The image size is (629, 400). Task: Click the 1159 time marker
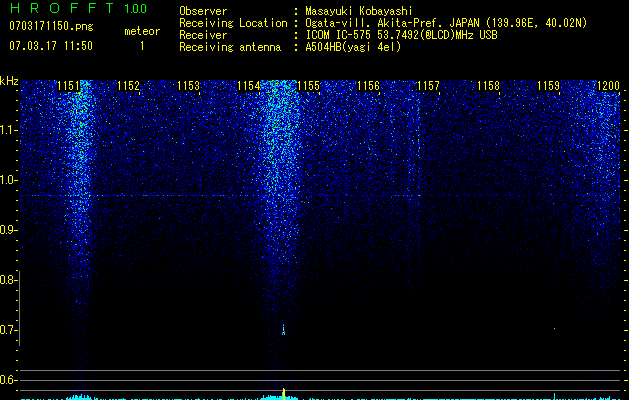point(548,86)
